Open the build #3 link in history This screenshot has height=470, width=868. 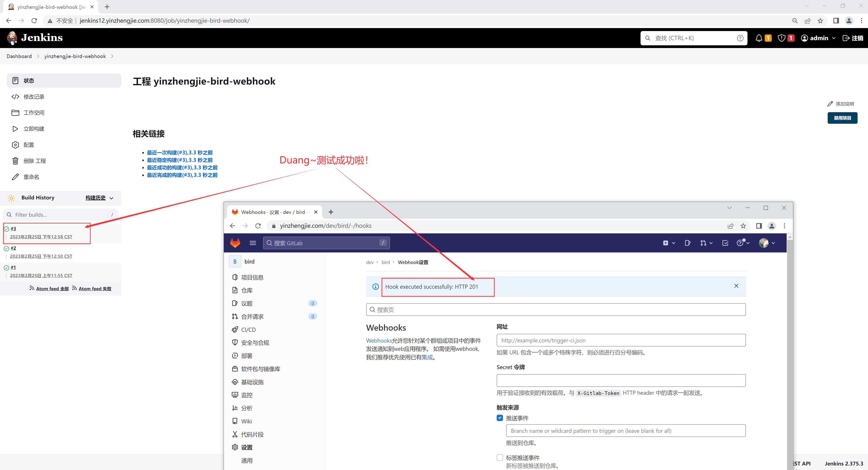click(x=13, y=228)
